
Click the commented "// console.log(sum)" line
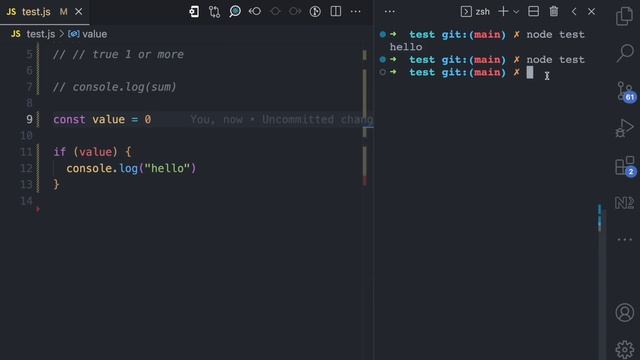pyautogui.click(x=115, y=87)
